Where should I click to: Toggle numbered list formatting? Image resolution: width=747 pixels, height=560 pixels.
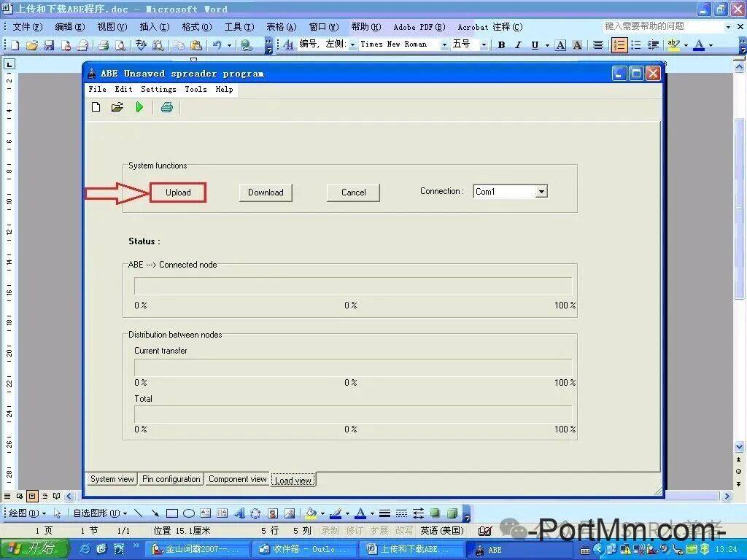(x=619, y=45)
